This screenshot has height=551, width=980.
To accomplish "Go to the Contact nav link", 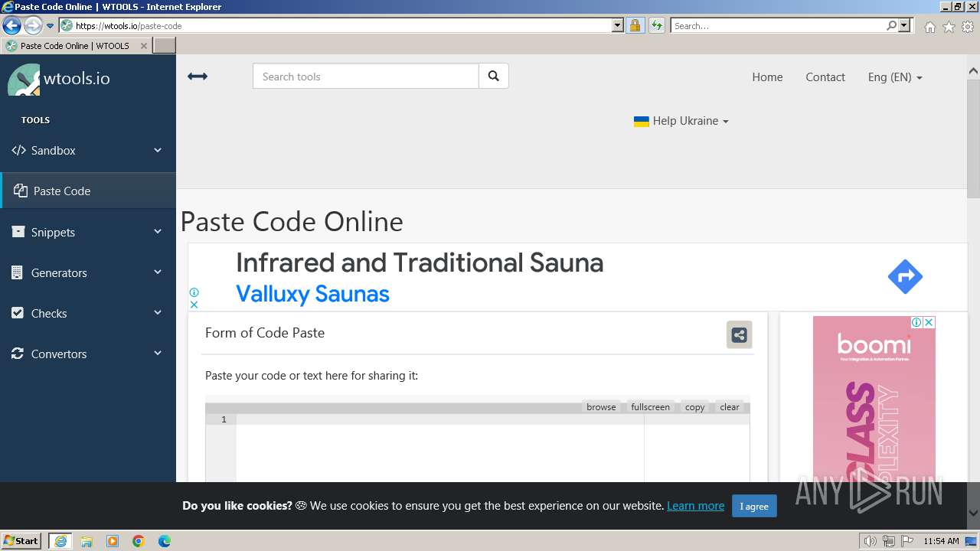I will 825,77.
